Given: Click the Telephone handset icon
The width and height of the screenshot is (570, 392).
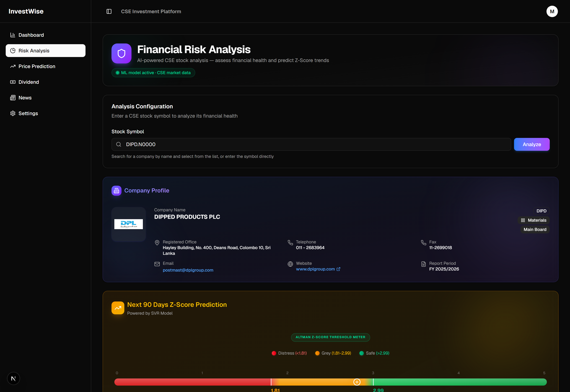Looking at the screenshot, I should [290, 243].
